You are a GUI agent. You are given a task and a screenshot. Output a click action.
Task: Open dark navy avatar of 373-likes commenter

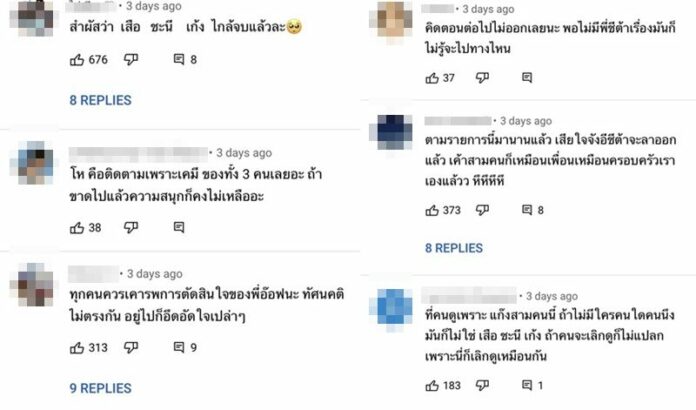(x=392, y=132)
